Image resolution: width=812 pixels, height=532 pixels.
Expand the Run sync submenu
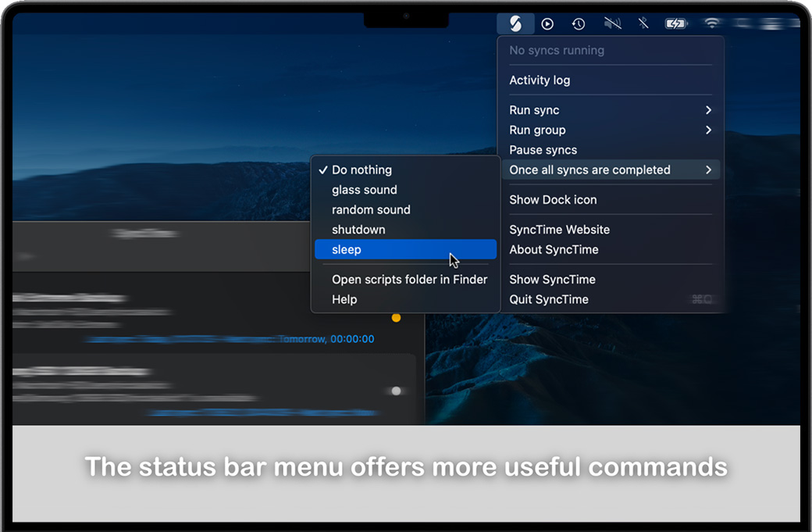tap(534, 110)
